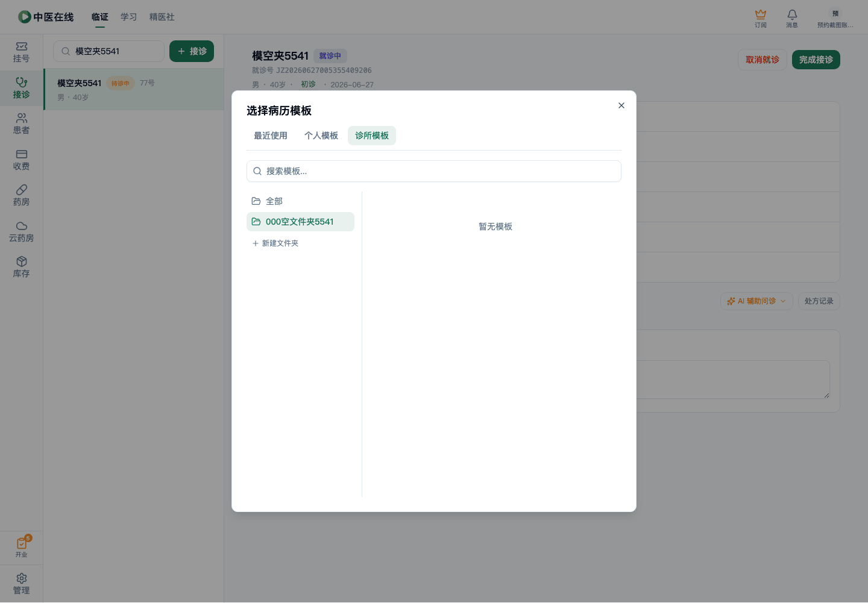This screenshot has width=868, height=603.
Task: Select patient 模空夹5541 in the list
Action: [134, 89]
